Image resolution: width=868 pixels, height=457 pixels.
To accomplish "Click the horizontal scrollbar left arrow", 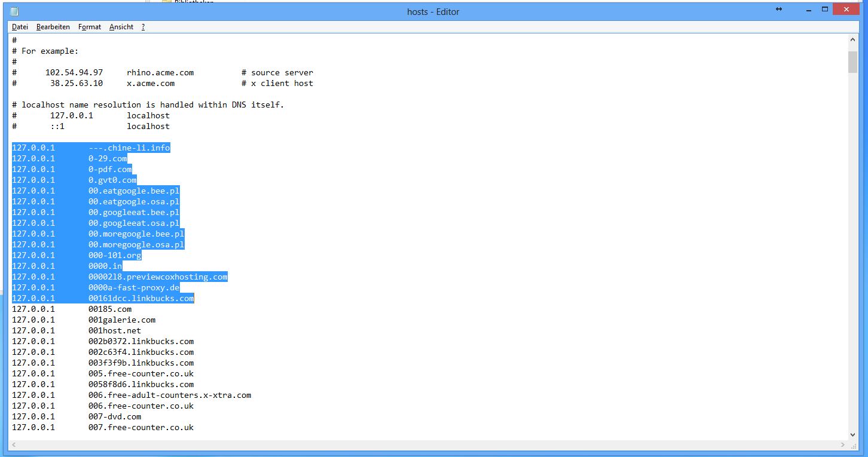I will click(x=15, y=445).
